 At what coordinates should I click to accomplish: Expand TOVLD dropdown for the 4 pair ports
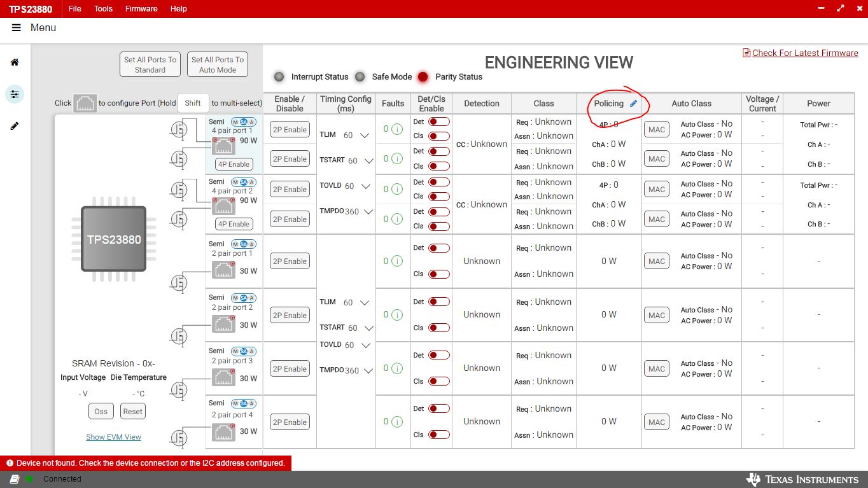(x=366, y=186)
